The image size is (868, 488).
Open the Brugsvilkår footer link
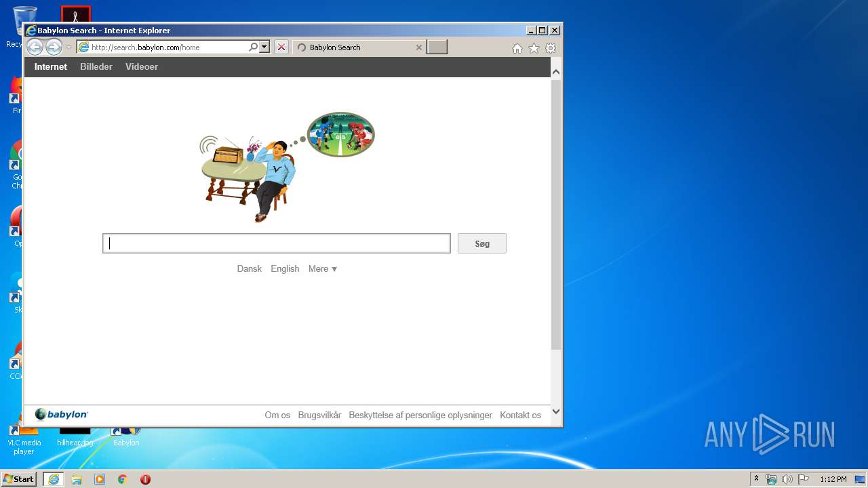click(x=319, y=415)
